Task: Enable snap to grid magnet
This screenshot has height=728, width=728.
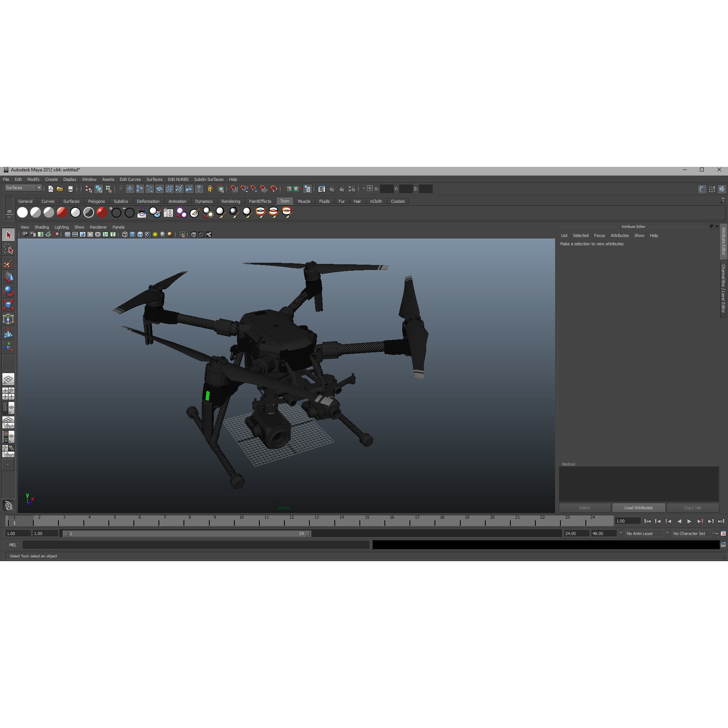Action: pos(234,189)
